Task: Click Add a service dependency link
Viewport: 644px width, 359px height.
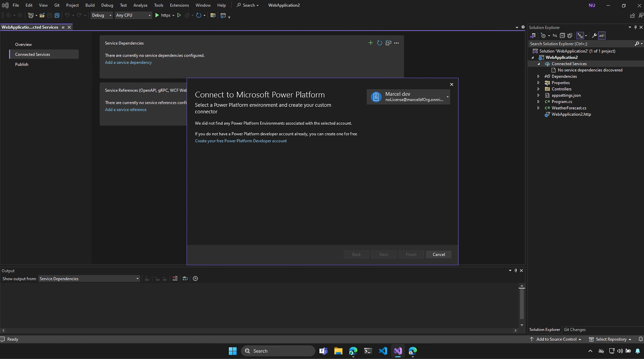Action: 128,62
